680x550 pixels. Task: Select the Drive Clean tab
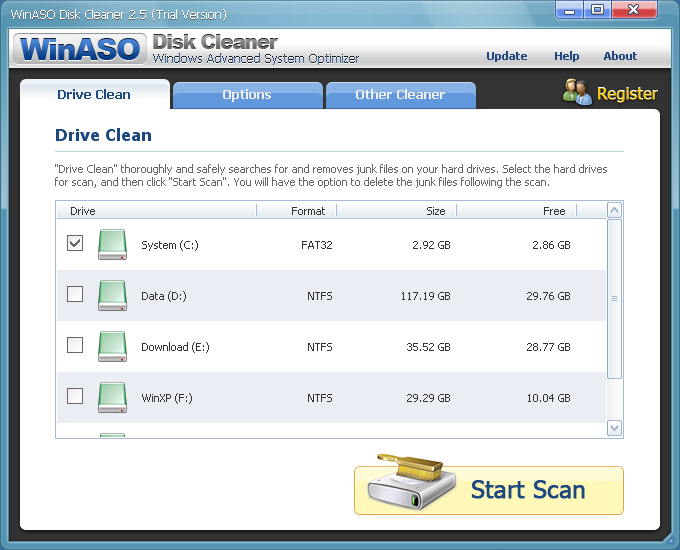click(94, 94)
